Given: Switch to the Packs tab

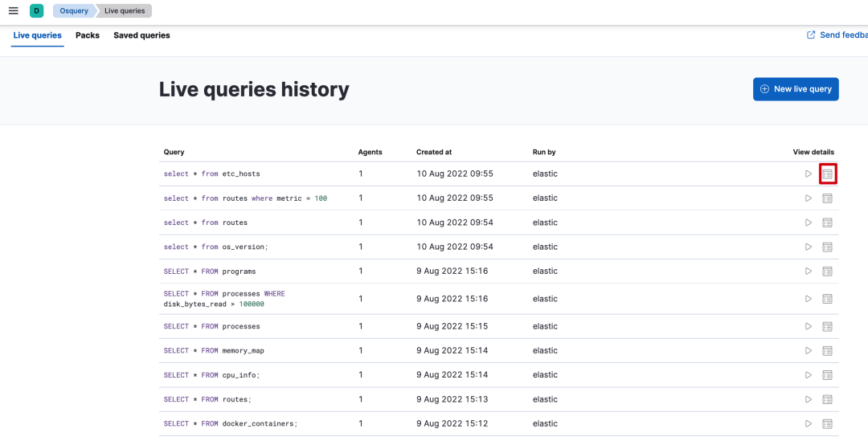Looking at the screenshot, I should pyautogui.click(x=88, y=35).
